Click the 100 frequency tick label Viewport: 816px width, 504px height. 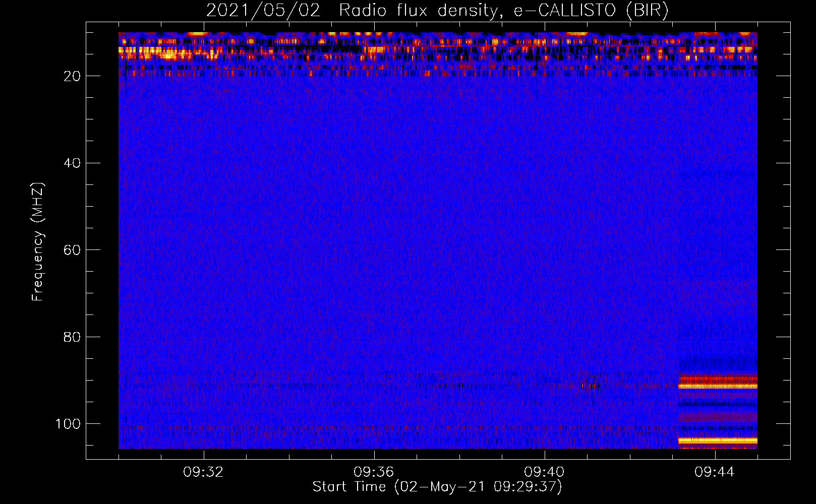tap(68, 424)
